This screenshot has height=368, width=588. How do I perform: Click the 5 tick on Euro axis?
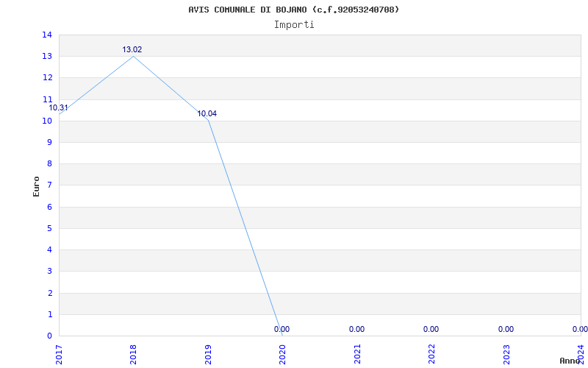(x=50, y=228)
